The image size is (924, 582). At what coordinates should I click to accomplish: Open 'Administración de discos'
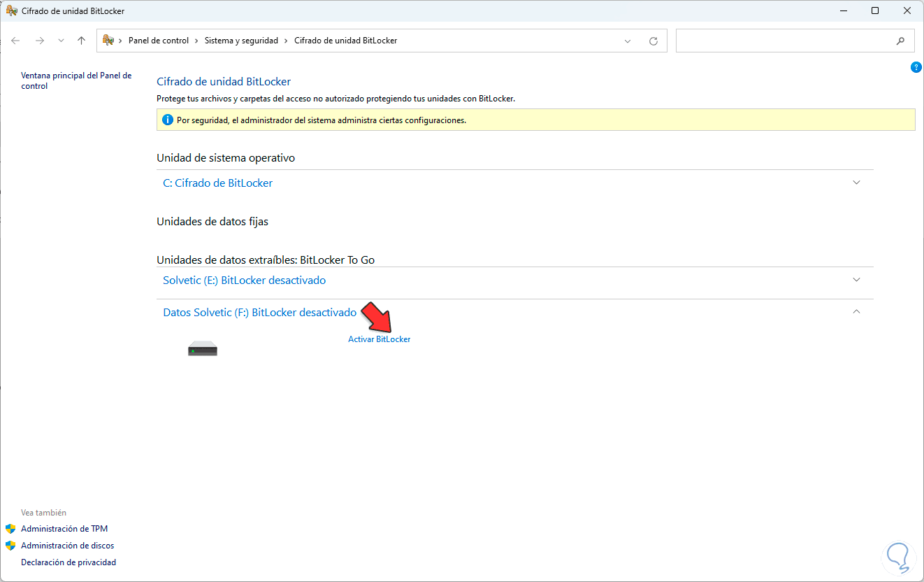(67, 546)
